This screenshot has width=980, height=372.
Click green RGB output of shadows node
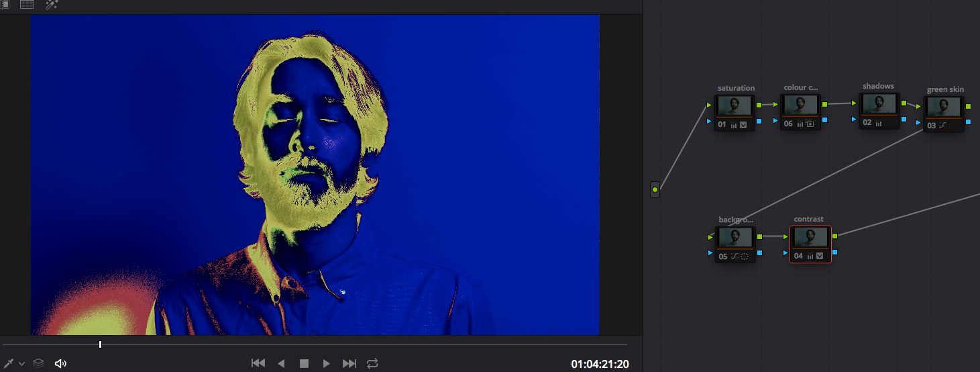tap(904, 103)
